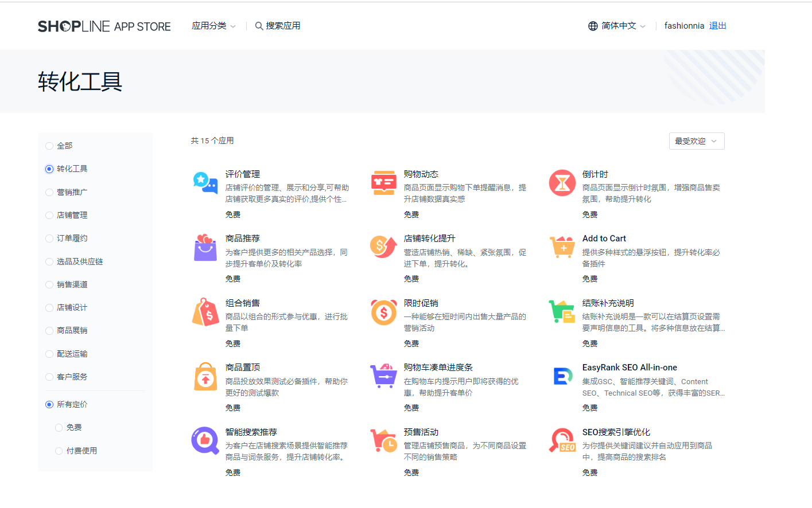Select the 免费 pricing radio button
The image size is (812, 508).
(x=59, y=428)
